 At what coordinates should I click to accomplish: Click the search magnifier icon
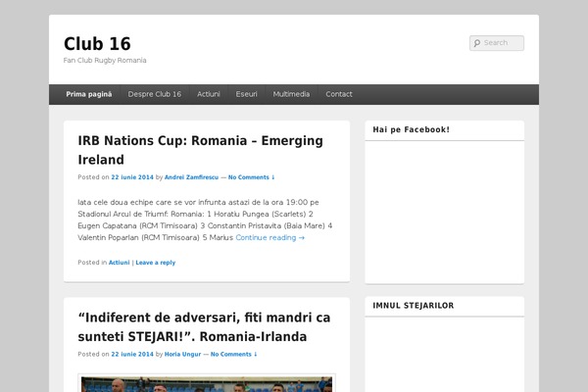(x=477, y=43)
